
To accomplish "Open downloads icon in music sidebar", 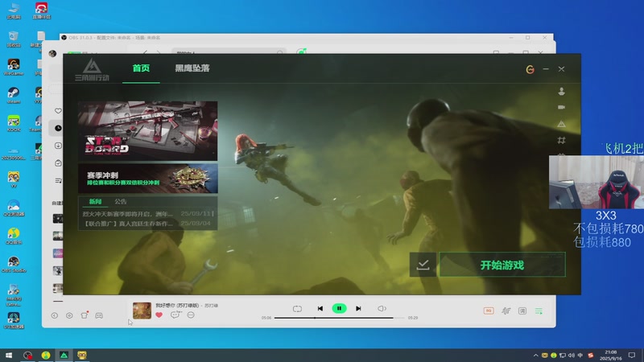I will [x=58, y=146].
